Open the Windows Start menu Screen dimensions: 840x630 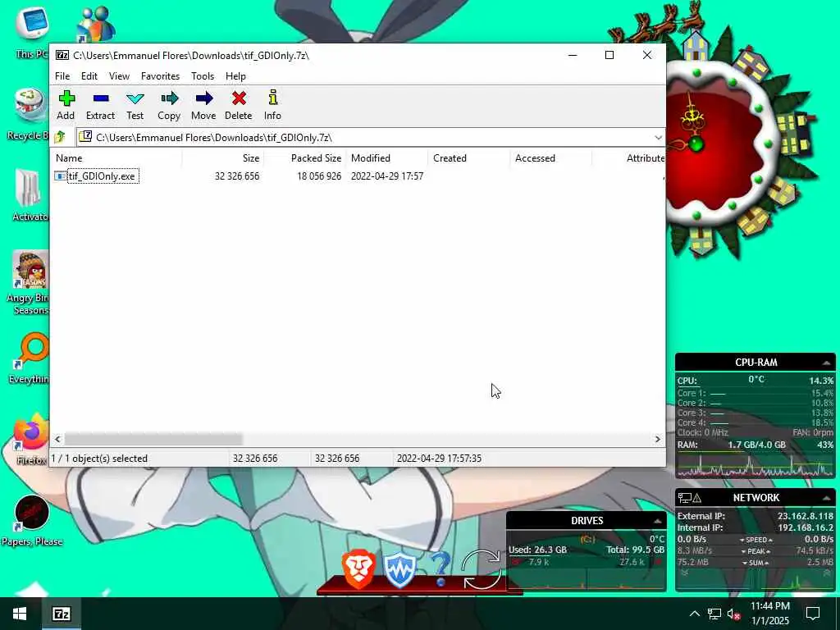21,614
